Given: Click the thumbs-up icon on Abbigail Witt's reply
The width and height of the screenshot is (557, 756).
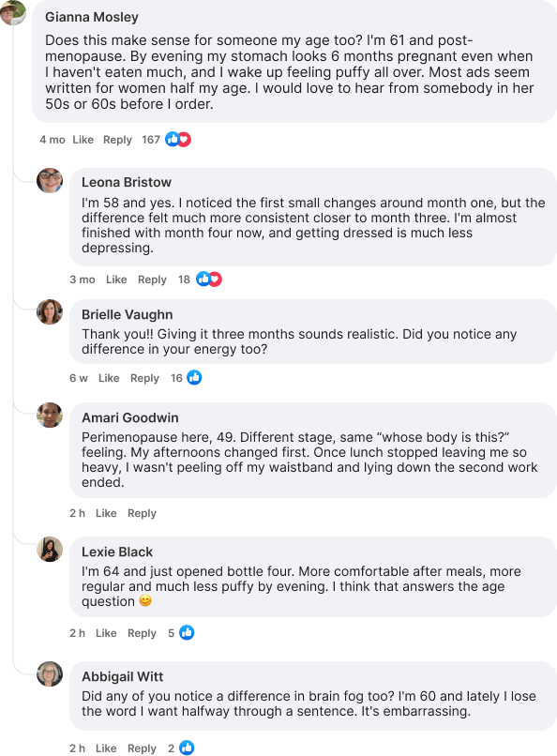Looking at the screenshot, I should point(187,748).
